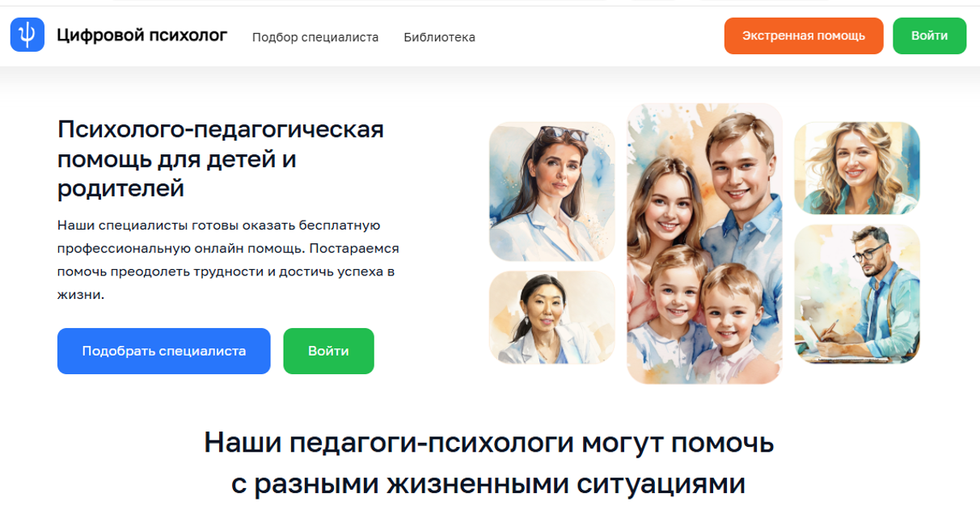
Task: Go to the Библиотека section
Action: tap(439, 37)
